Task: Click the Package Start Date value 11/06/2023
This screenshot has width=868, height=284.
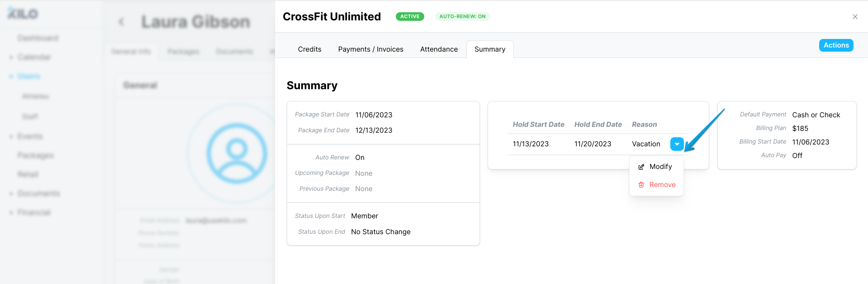Action: click(x=374, y=115)
